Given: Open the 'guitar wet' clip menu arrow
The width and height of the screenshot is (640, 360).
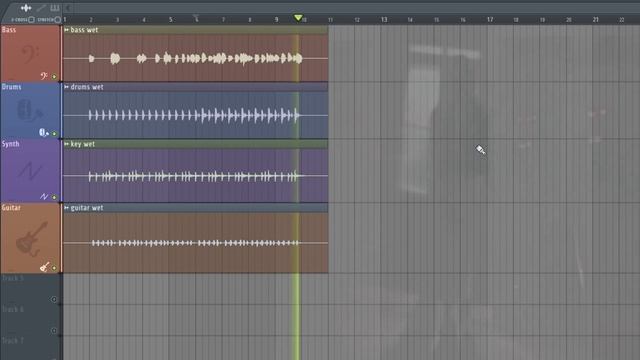Looking at the screenshot, I should (x=67, y=208).
